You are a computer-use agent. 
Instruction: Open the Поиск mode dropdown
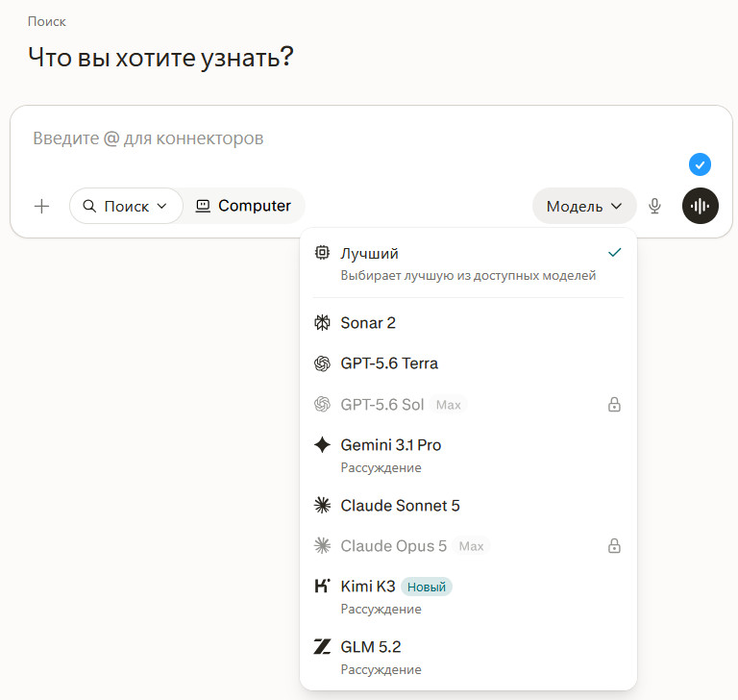point(126,206)
